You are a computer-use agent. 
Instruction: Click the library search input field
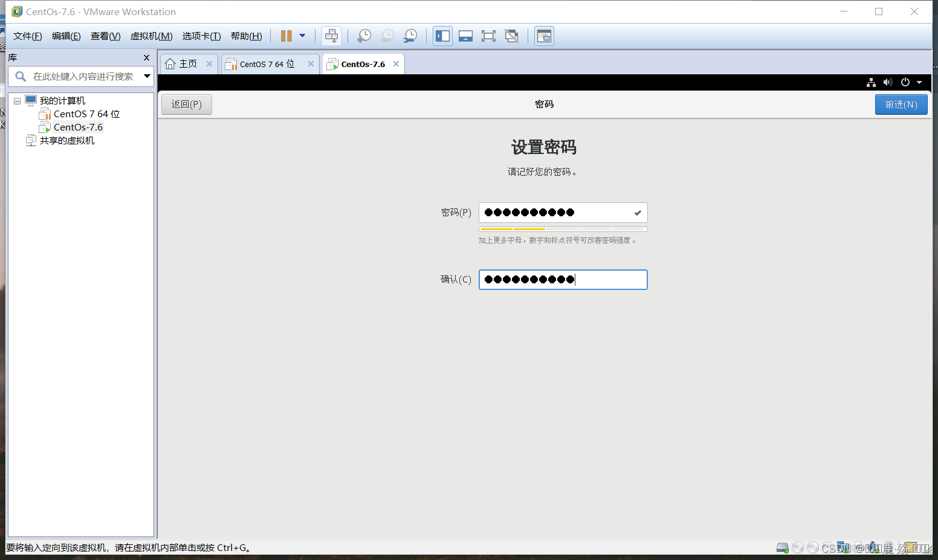click(x=83, y=76)
